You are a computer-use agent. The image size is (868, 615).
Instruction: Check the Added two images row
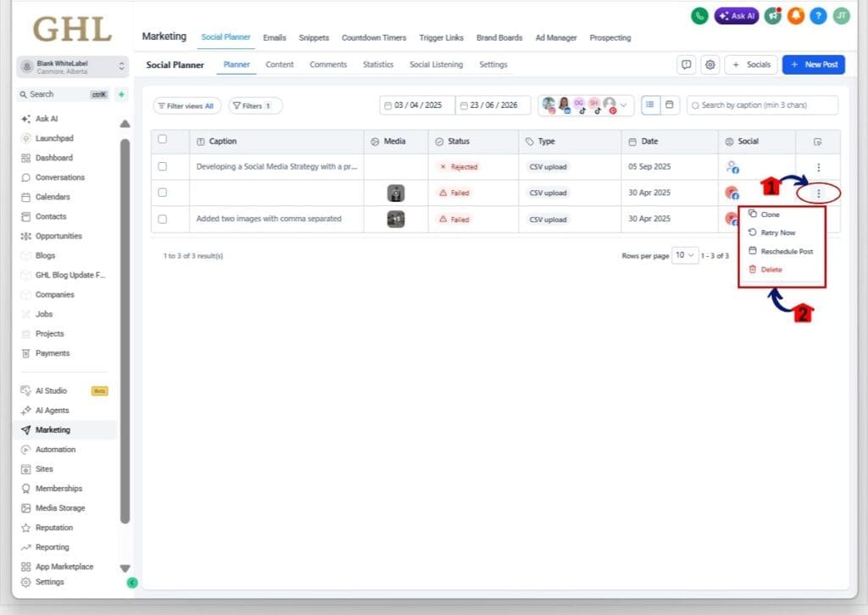click(x=162, y=219)
